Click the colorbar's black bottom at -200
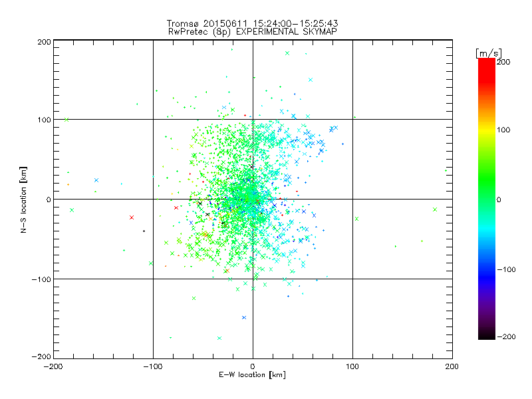532x399 pixels. click(487, 336)
